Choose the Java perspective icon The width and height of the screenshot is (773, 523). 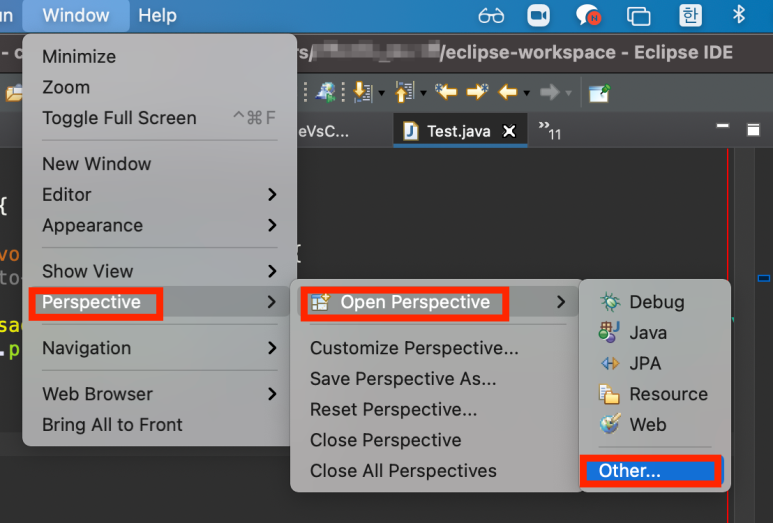click(x=609, y=332)
